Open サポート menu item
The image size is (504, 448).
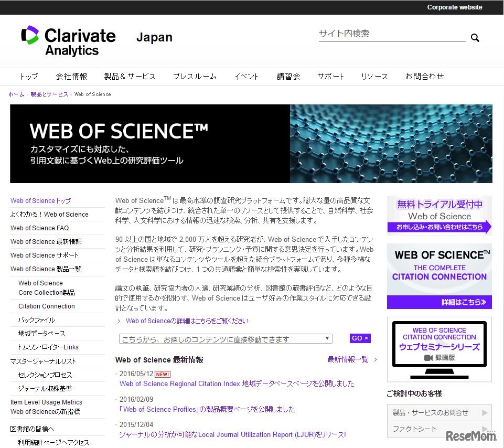[330, 77]
